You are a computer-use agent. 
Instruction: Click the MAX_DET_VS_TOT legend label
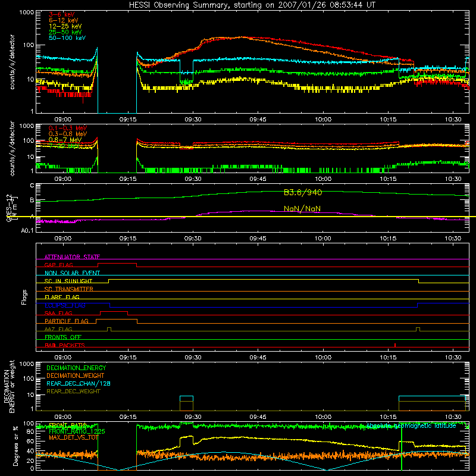pos(73,437)
